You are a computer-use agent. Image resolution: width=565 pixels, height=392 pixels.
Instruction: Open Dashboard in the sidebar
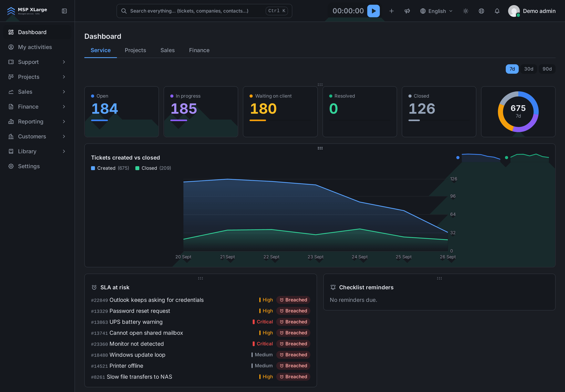tap(37, 32)
